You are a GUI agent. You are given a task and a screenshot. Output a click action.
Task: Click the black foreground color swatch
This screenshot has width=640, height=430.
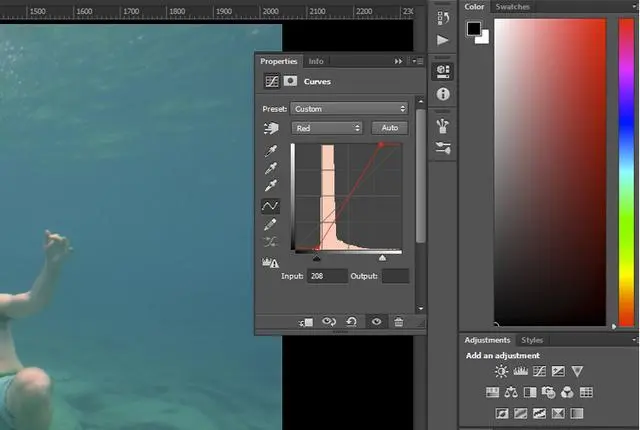coord(473,28)
